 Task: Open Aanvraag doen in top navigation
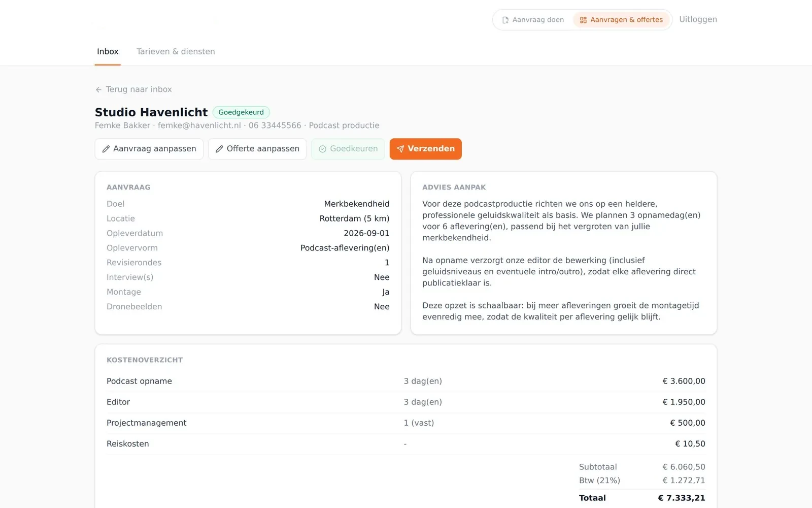coord(533,20)
